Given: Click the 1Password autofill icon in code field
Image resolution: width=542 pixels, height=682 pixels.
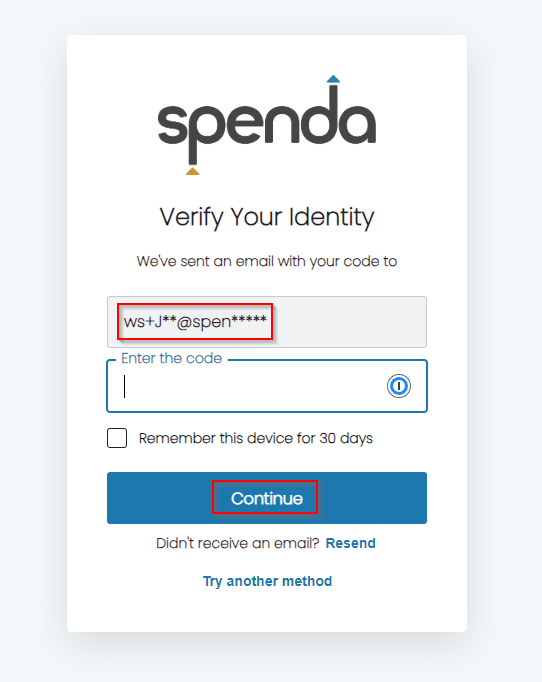Looking at the screenshot, I should [x=398, y=386].
